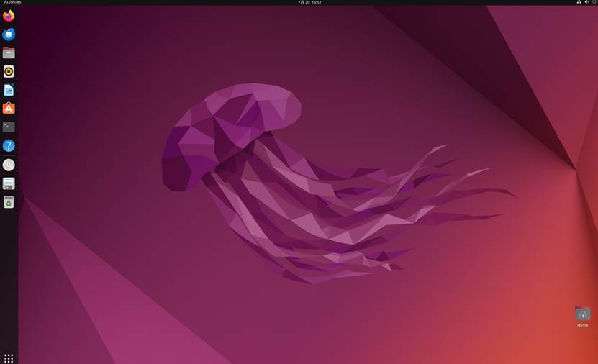Open Ubuntu Software store
Screen dimensions: 598x364
[9, 109]
